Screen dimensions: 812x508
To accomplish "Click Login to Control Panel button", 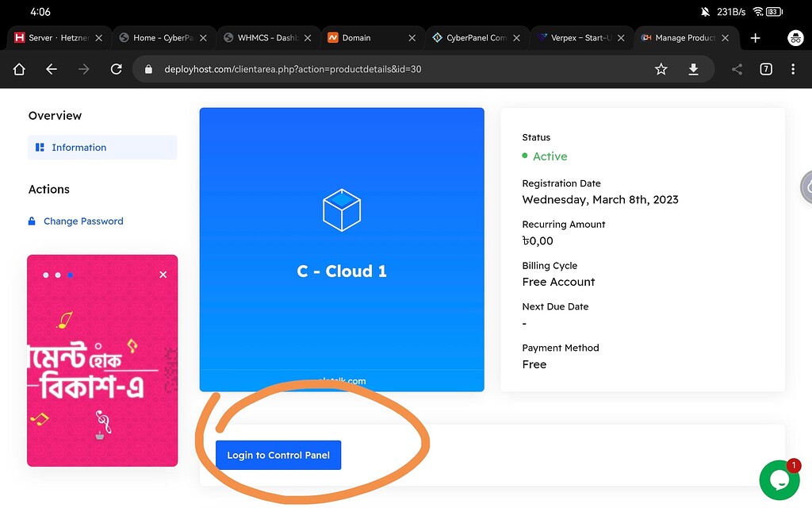I will point(278,455).
